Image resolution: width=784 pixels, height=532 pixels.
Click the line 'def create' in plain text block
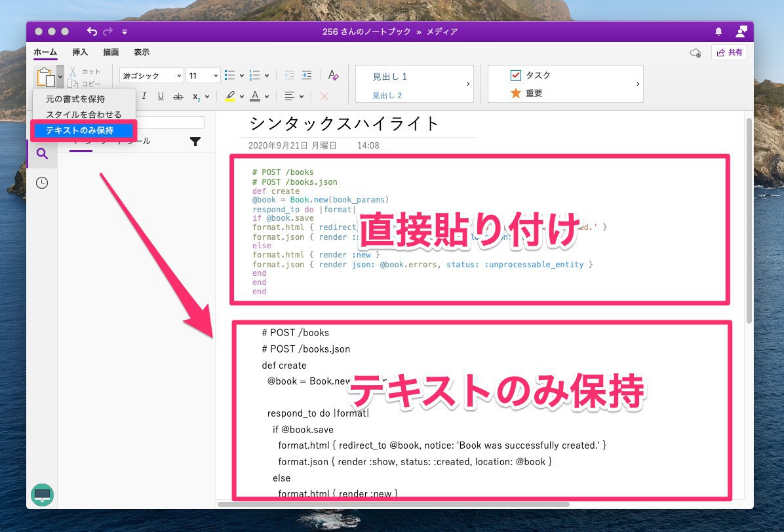(284, 365)
